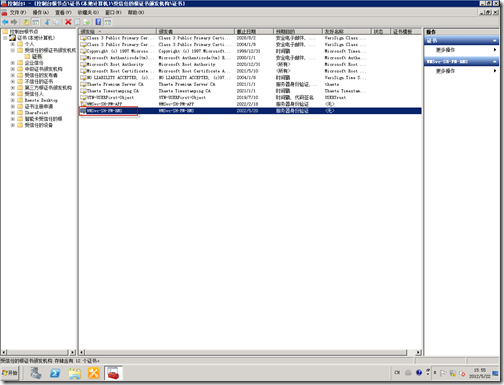This screenshot has height=385, width=504.
Task: Sort by the 截止日期 column header
Action: pos(254,31)
